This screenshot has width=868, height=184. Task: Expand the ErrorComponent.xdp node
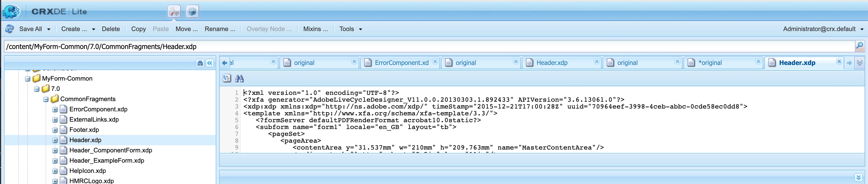tap(55, 110)
